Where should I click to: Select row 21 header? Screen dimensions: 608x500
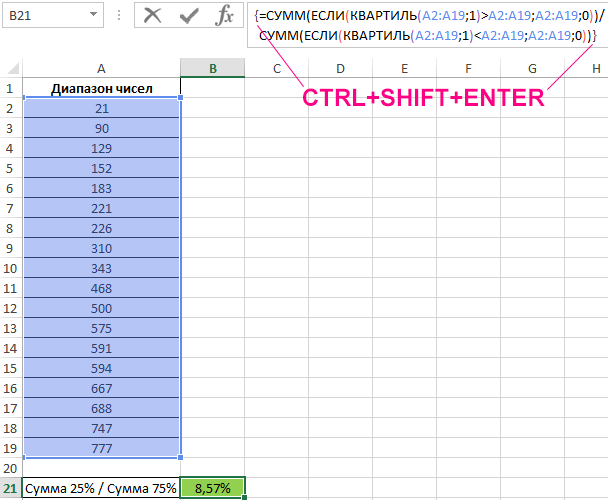point(11,488)
